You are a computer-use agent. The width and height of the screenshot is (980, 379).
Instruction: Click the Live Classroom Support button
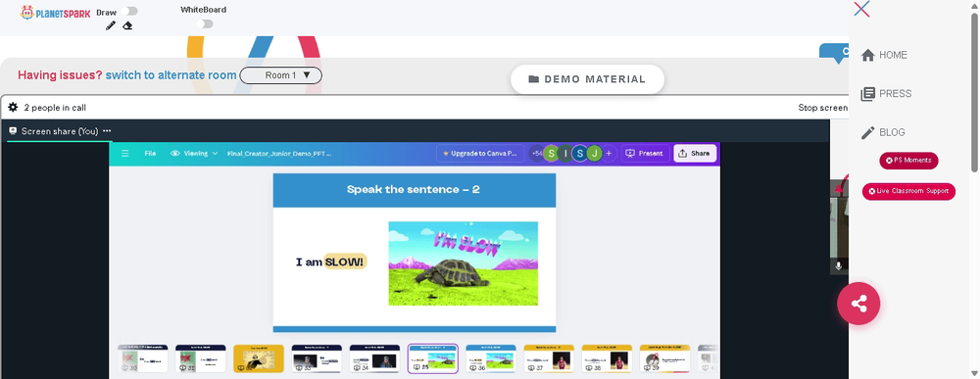tap(908, 191)
